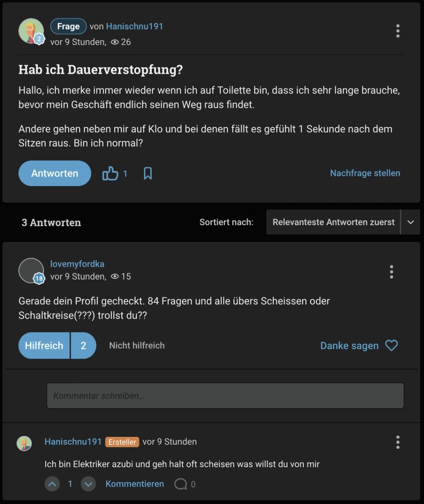Click the Nachfrage stellen link

(365, 173)
